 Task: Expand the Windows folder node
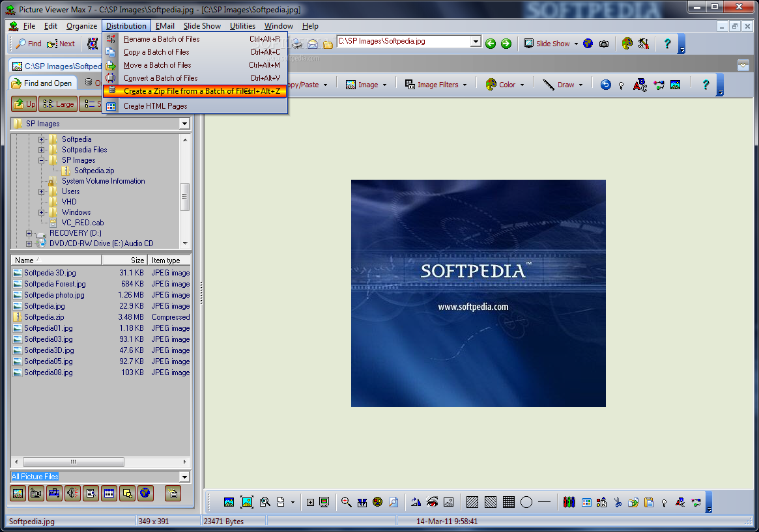[x=41, y=212]
